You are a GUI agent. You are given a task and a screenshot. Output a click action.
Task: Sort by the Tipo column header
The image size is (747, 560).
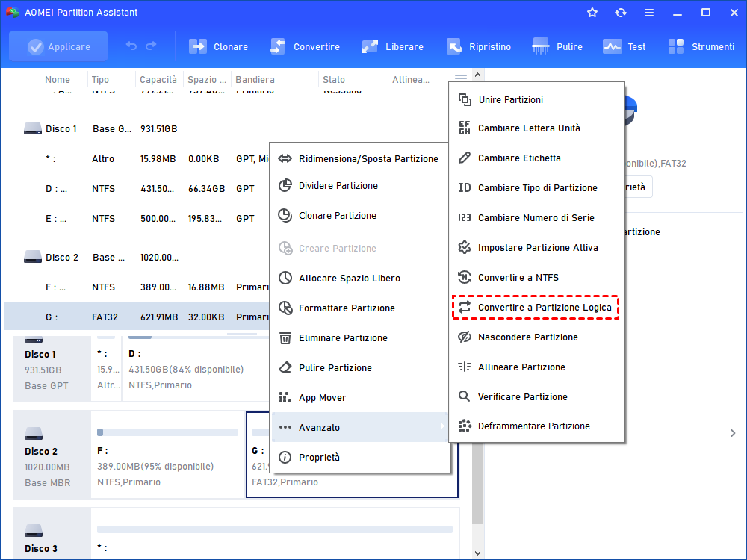[x=101, y=80]
